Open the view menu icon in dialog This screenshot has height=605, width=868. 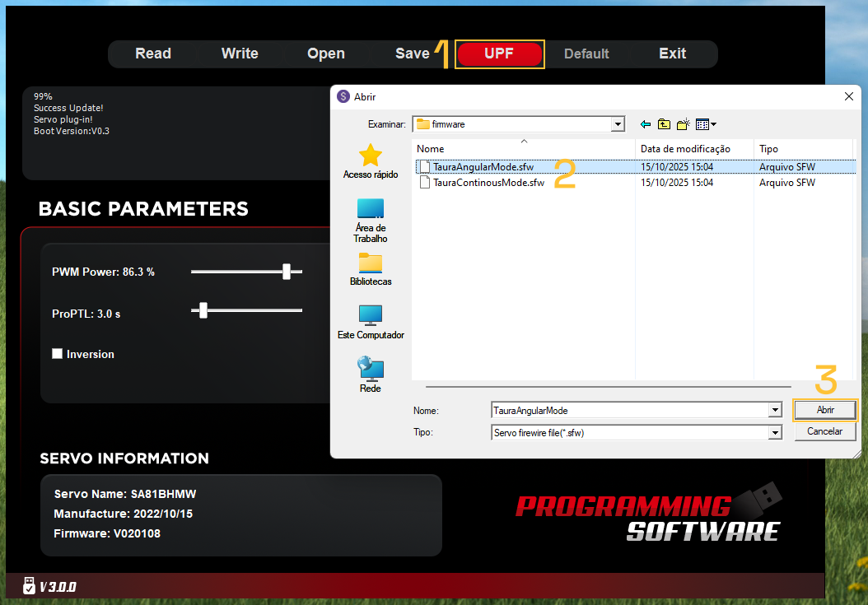(x=705, y=124)
